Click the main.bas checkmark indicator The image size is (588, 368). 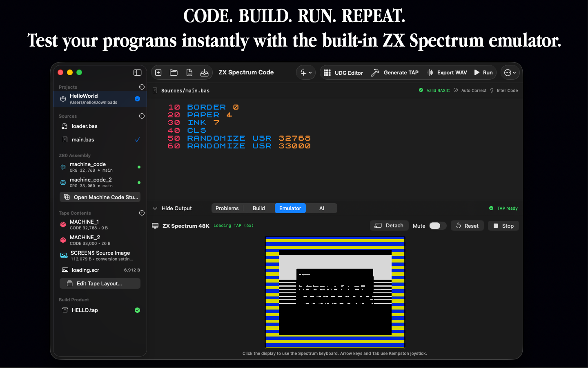click(x=137, y=140)
